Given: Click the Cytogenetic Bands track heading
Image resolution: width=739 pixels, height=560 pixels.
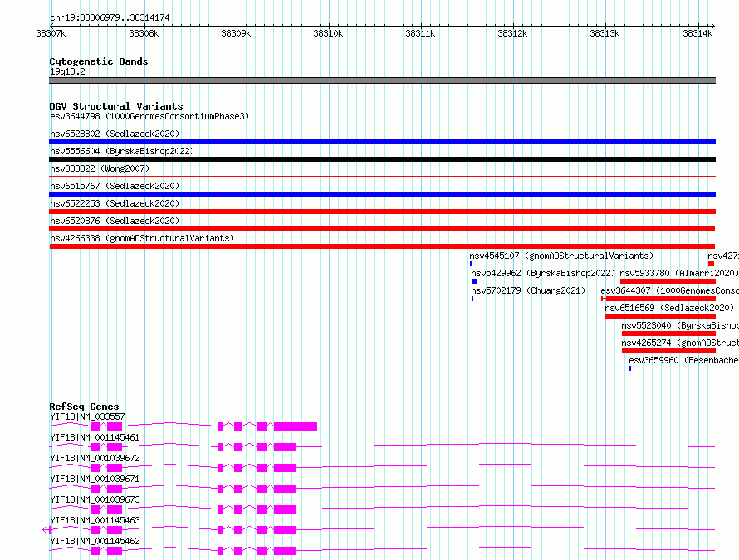Looking at the screenshot, I should coord(98,61).
